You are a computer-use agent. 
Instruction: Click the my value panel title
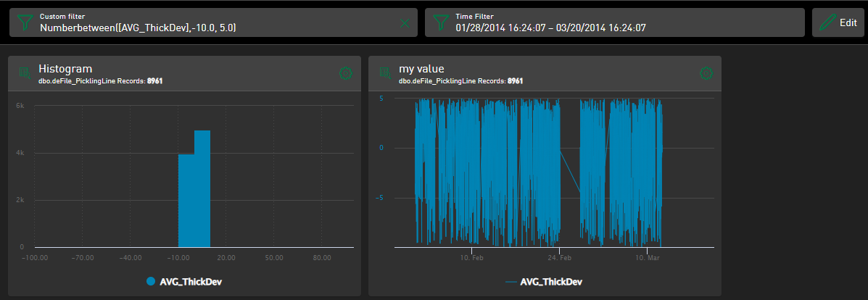pyautogui.click(x=421, y=68)
